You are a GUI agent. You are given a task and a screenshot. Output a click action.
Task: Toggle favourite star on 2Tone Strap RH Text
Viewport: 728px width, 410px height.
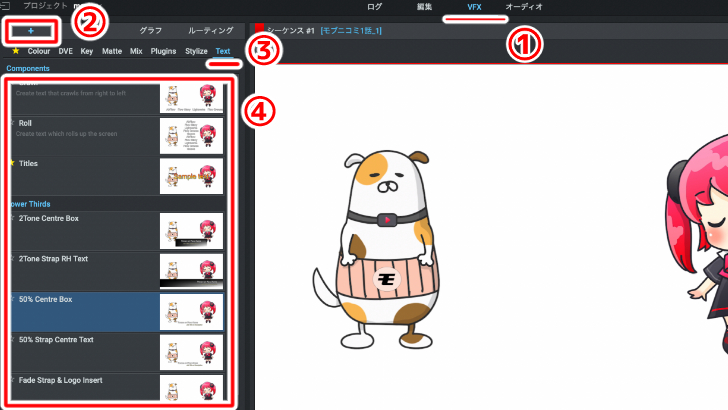pyautogui.click(x=13, y=259)
